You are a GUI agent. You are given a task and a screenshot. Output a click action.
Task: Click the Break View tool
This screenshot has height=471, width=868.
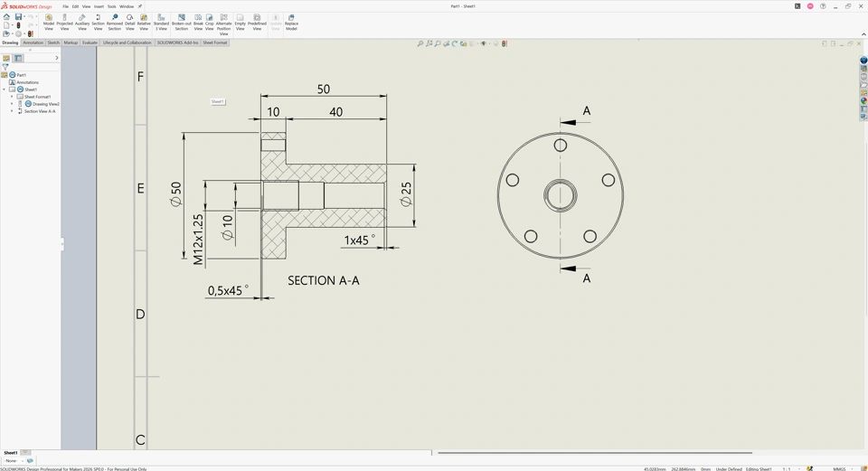(x=198, y=23)
